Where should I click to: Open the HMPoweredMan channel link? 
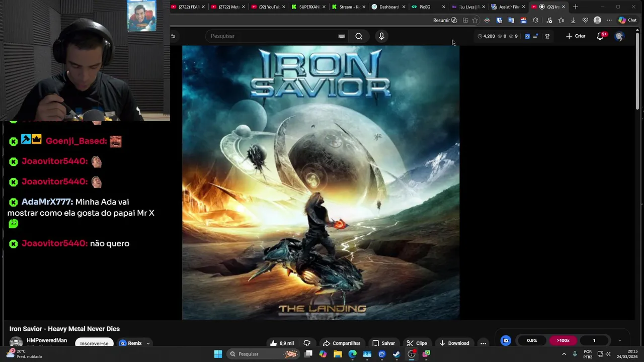pos(47,340)
